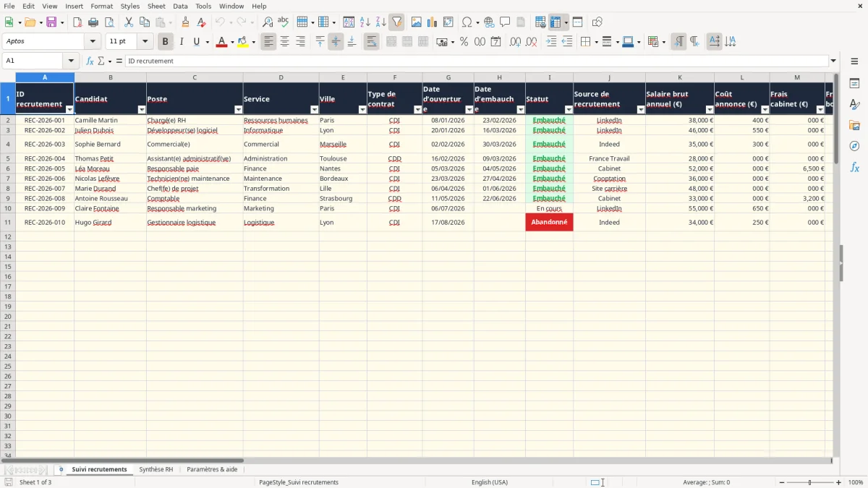
Task: Click the Insert Comment icon
Action: click(505, 22)
